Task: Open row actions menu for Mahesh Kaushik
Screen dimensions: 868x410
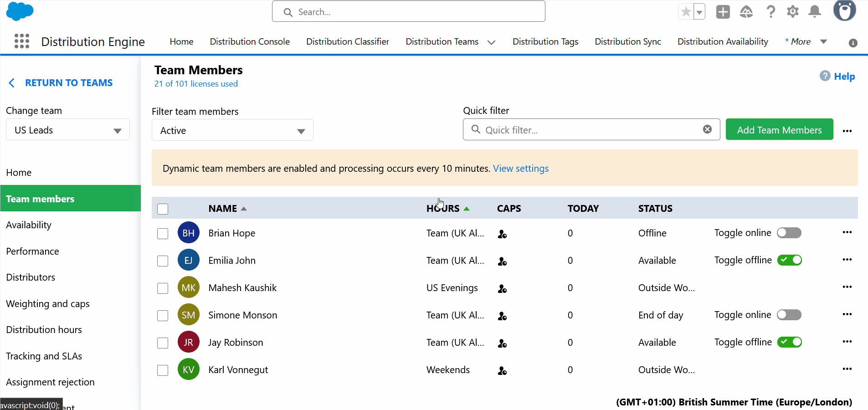Action: 847,287
